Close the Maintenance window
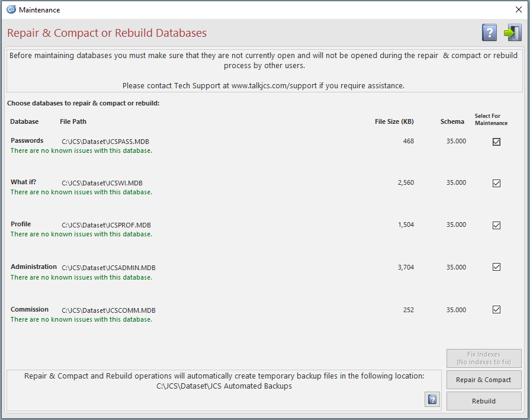This screenshot has height=420, width=530. 519,9
